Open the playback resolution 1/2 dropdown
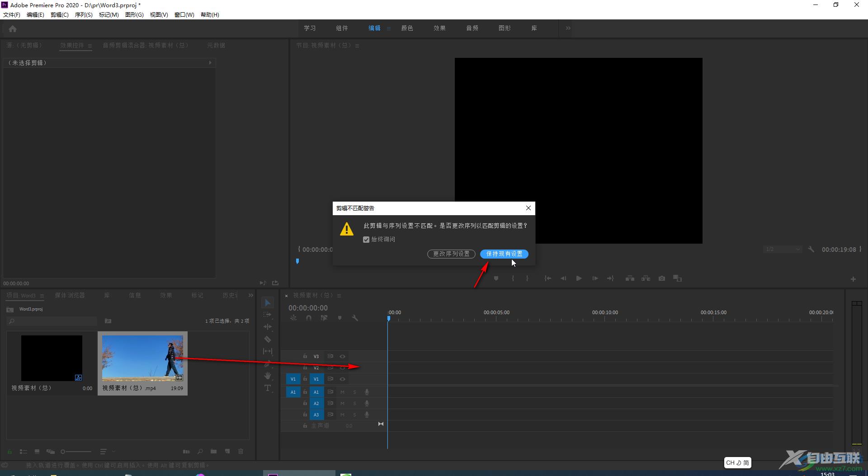 click(x=782, y=250)
